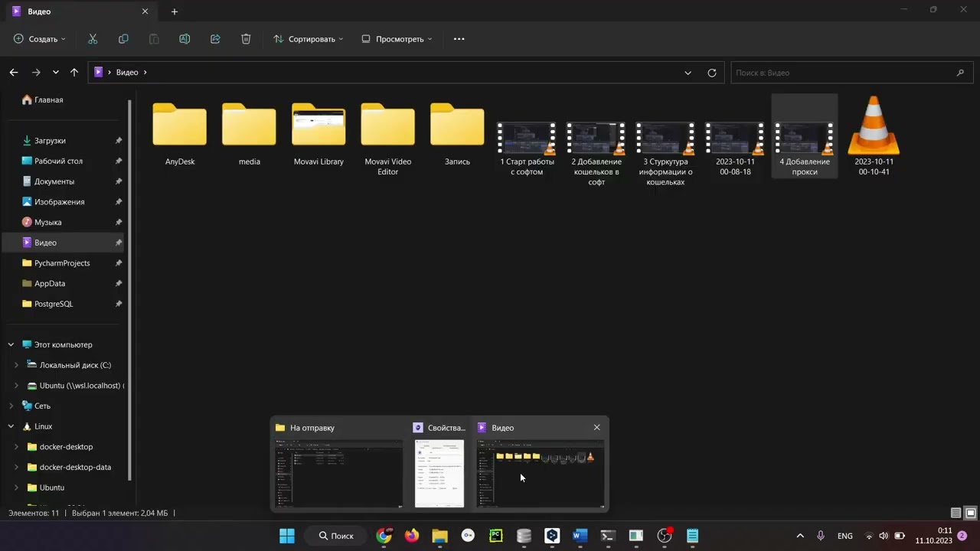Open Рабочий стол in sidebar

pos(52,161)
